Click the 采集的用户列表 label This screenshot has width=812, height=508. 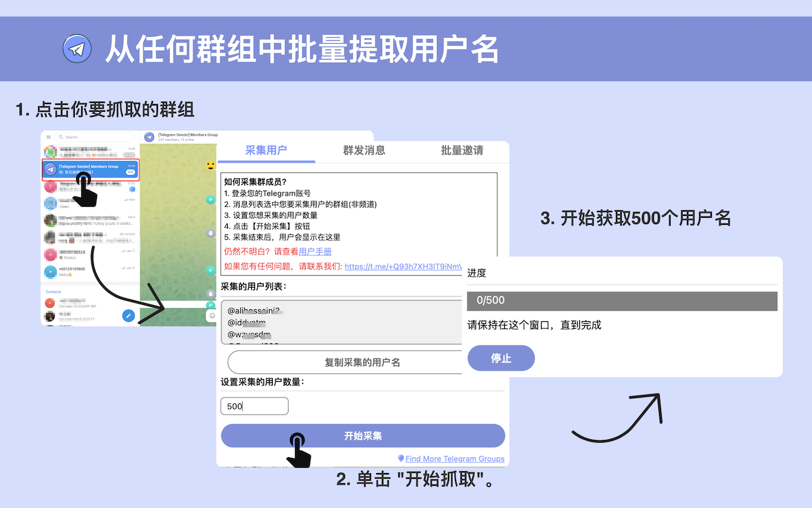point(254,286)
